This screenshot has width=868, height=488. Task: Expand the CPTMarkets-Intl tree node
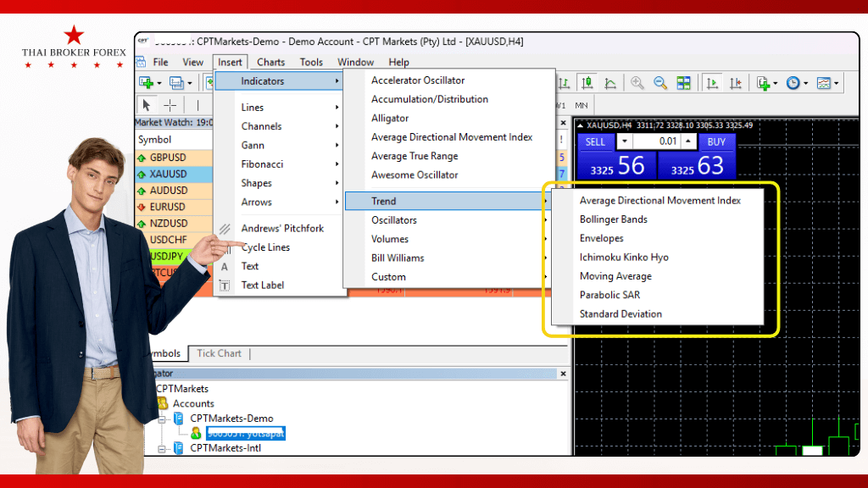click(x=162, y=449)
